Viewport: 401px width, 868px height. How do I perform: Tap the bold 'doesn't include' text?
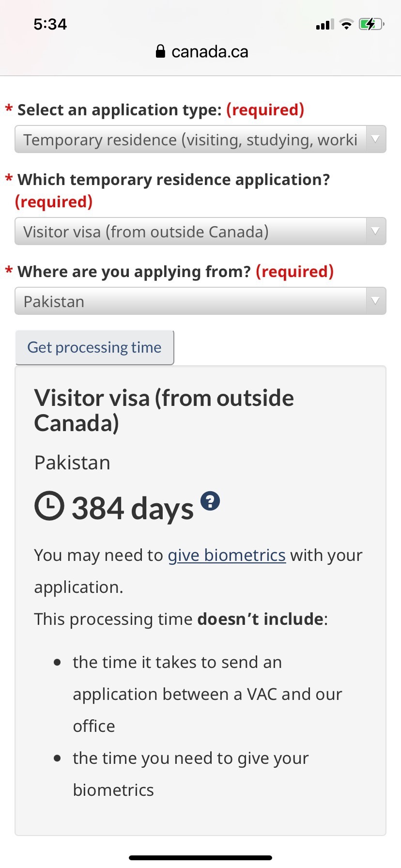261,619
